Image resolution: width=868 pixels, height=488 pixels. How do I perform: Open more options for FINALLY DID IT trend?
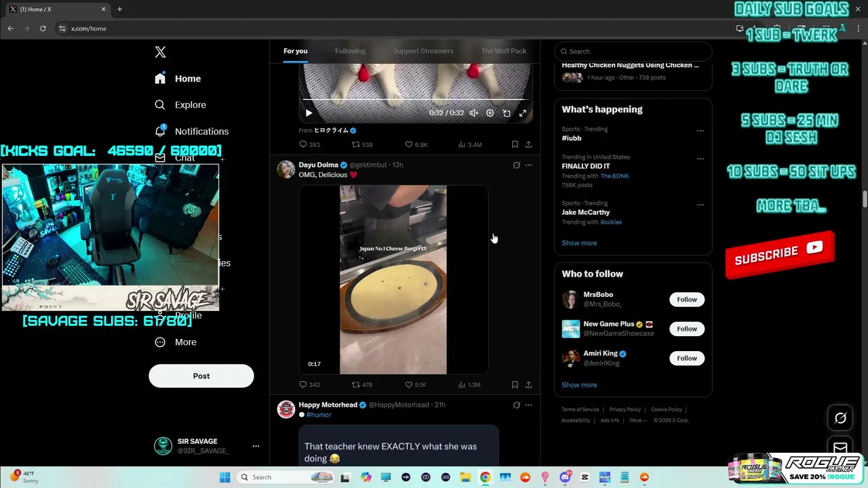click(x=700, y=159)
